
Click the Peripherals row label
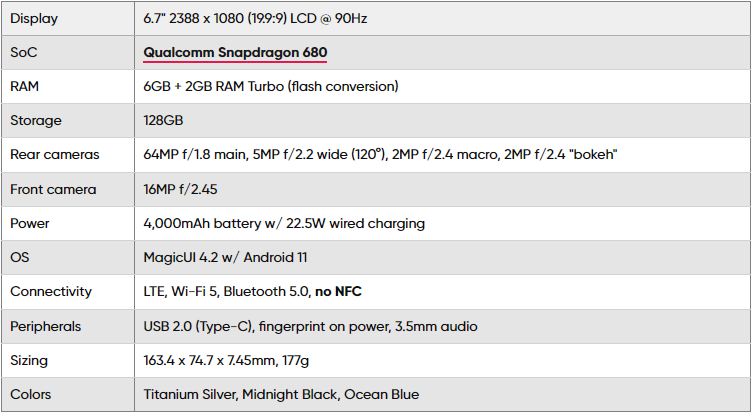click(x=46, y=326)
